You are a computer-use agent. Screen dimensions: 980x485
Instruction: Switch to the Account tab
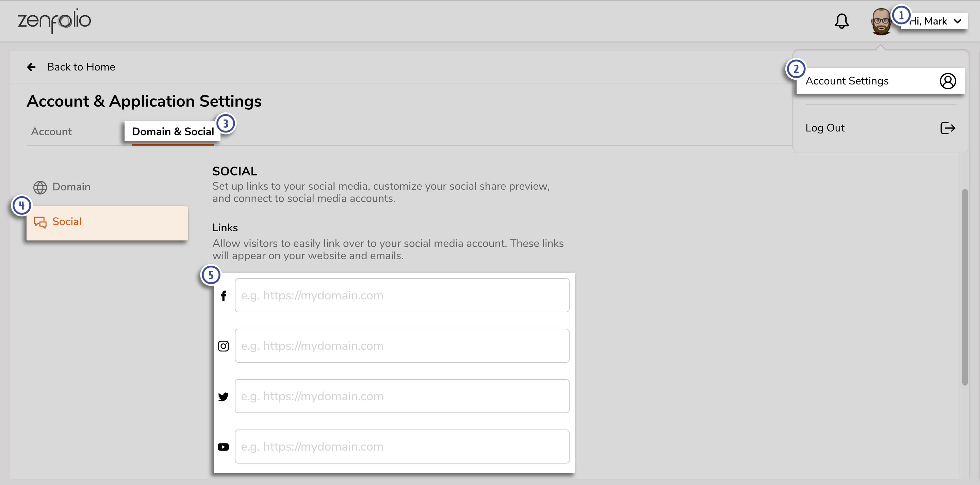pyautogui.click(x=51, y=132)
